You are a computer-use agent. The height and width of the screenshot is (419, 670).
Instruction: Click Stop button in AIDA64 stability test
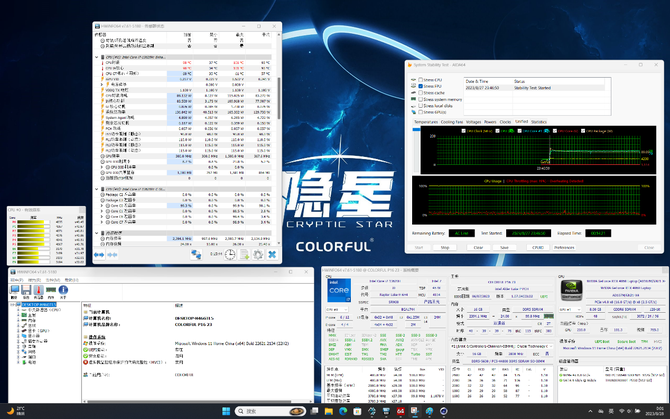click(x=445, y=248)
